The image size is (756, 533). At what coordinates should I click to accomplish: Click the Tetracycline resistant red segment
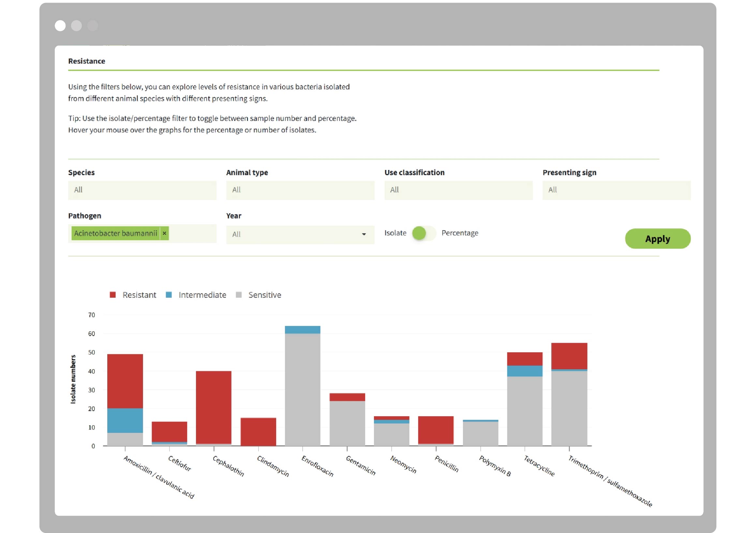pos(525,359)
